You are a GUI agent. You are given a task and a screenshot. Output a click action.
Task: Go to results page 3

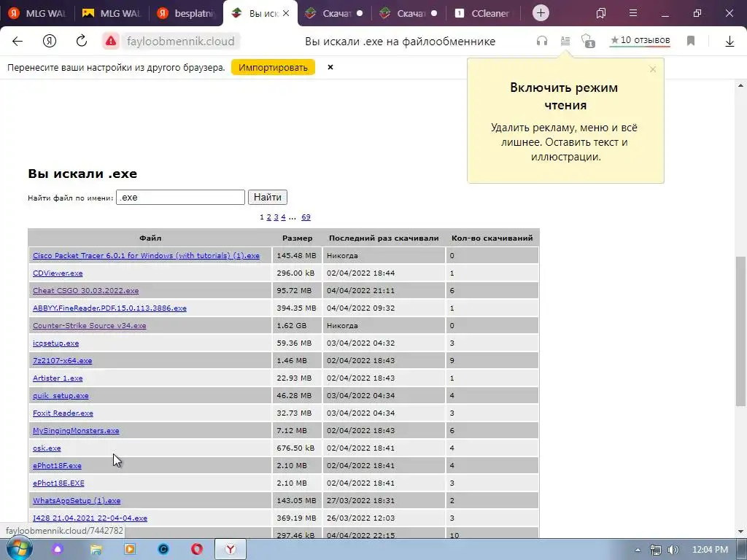point(276,217)
